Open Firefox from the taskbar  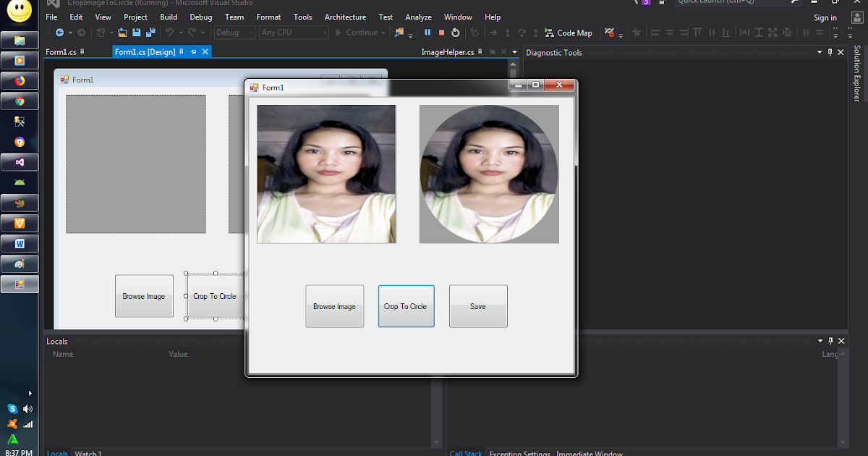click(20, 80)
